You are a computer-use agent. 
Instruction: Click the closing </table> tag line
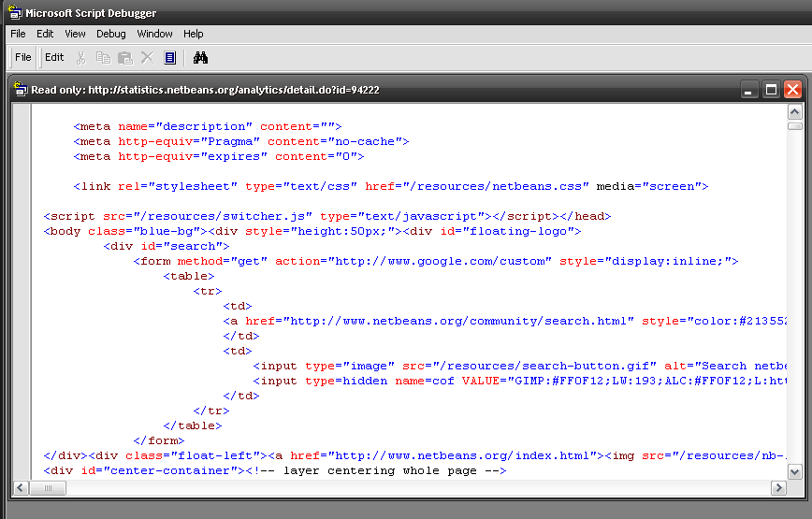click(192, 425)
